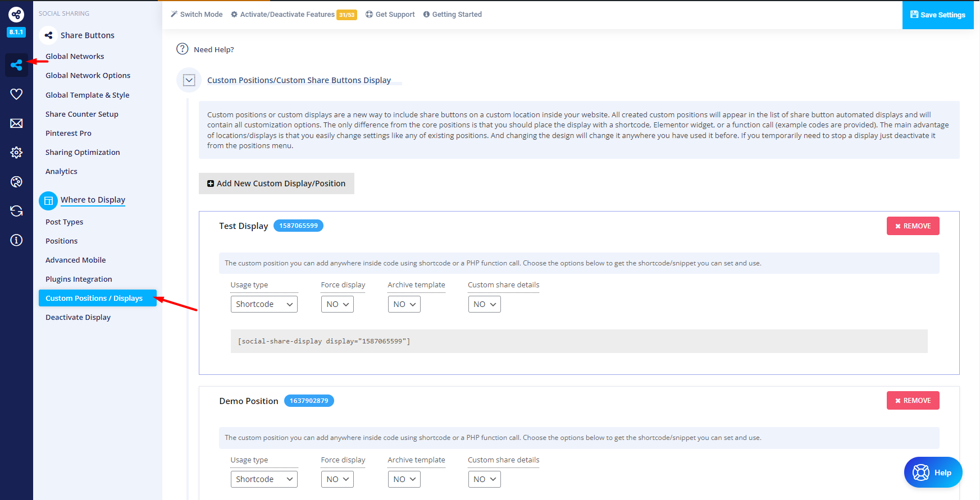Click the circular arrows refresh icon in sidebar
Viewport: 980px width, 500px height.
tap(16, 211)
